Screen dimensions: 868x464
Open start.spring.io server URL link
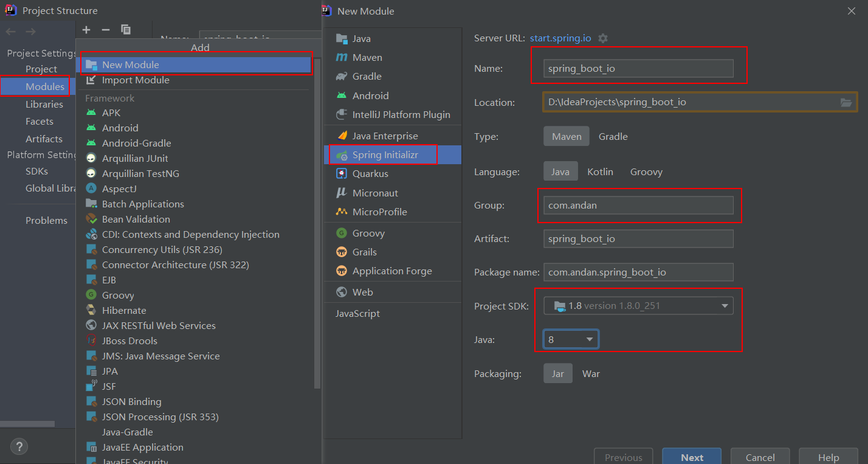tap(560, 38)
